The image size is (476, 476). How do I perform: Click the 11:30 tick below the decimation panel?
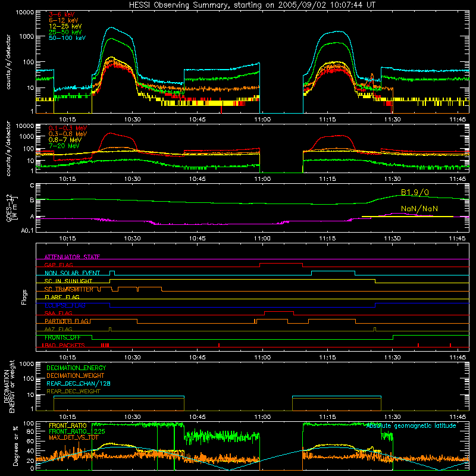pos(393,417)
